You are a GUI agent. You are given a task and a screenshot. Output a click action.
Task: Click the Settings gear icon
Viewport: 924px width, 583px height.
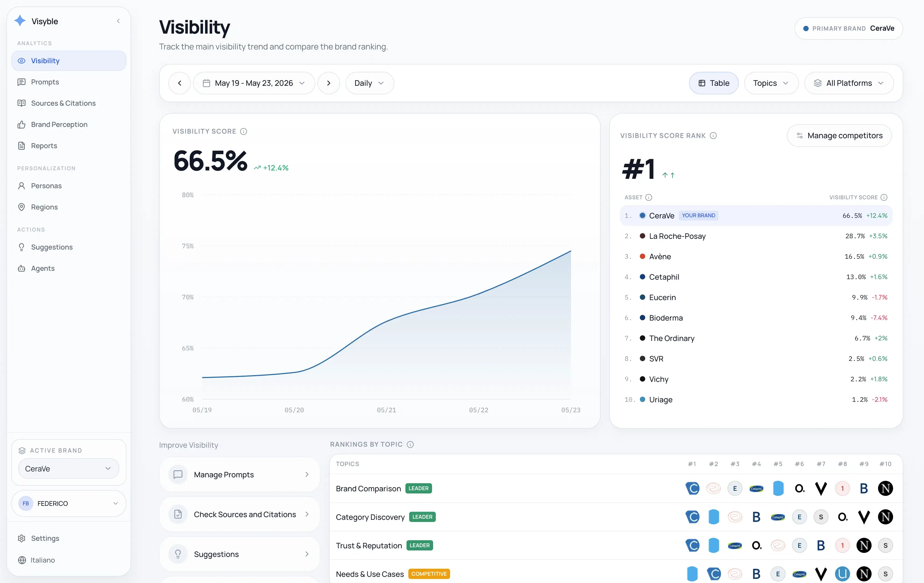pyautogui.click(x=22, y=538)
